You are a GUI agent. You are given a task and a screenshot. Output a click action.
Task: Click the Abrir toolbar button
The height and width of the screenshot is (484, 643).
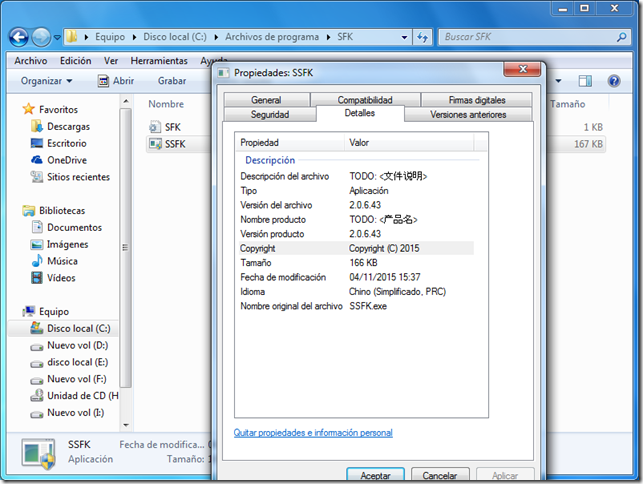(x=116, y=81)
